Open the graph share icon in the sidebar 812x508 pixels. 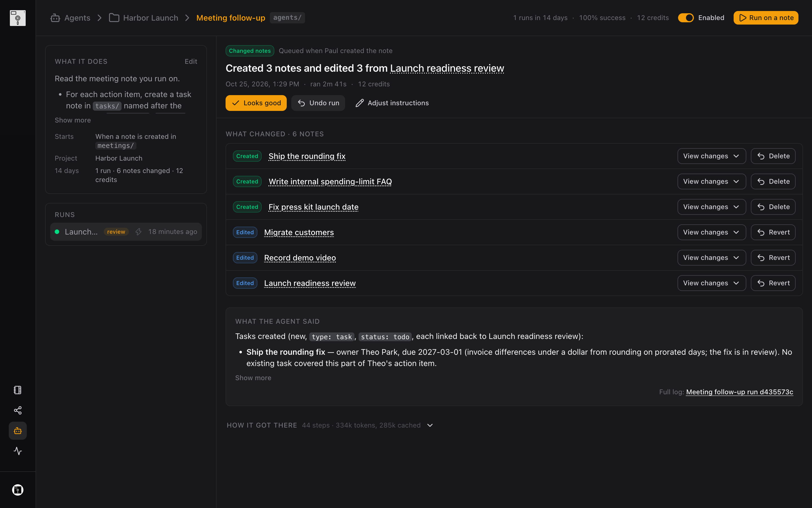click(17, 410)
